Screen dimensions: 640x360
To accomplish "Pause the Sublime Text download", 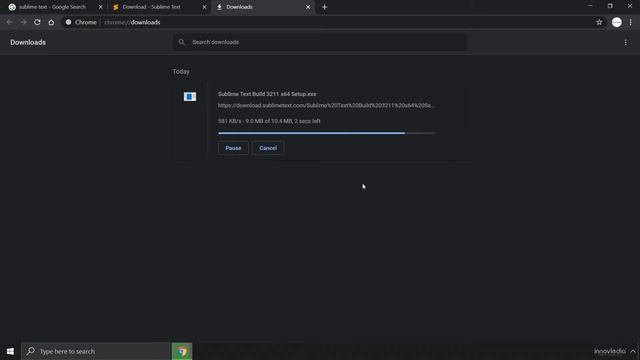I will [233, 148].
